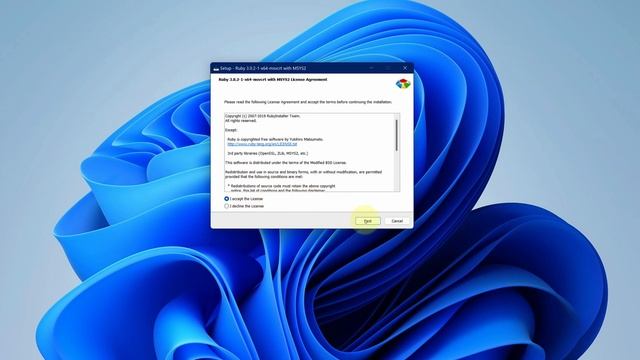Open the ruby-lang.org license link

[x=262, y=144]
